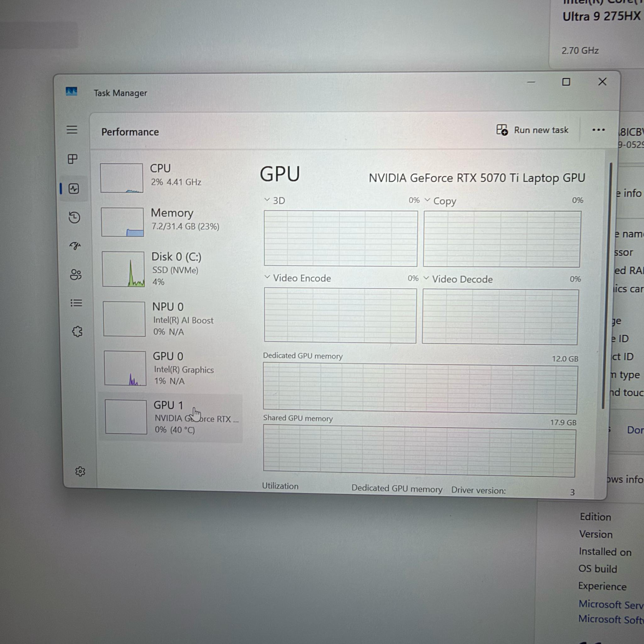Minimize the Task Manager window

tap(531, 82)
